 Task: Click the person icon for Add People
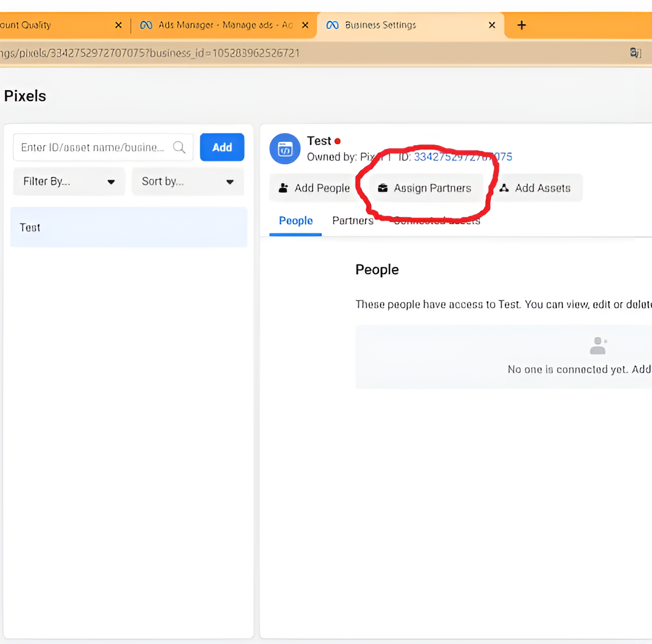click(x=284, y=188)
